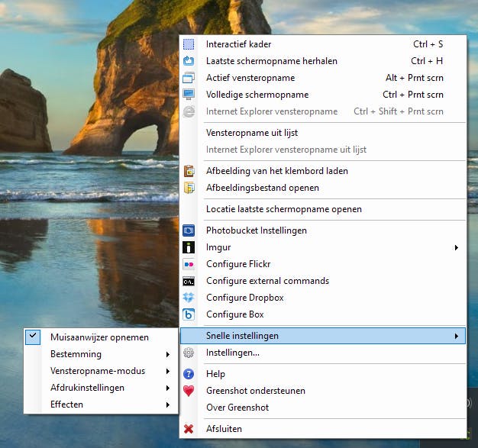Image resolution: width=478 pixels, height=448 pixels.
Task: Click the red heart icon
Action: click(x=189, y=391)
